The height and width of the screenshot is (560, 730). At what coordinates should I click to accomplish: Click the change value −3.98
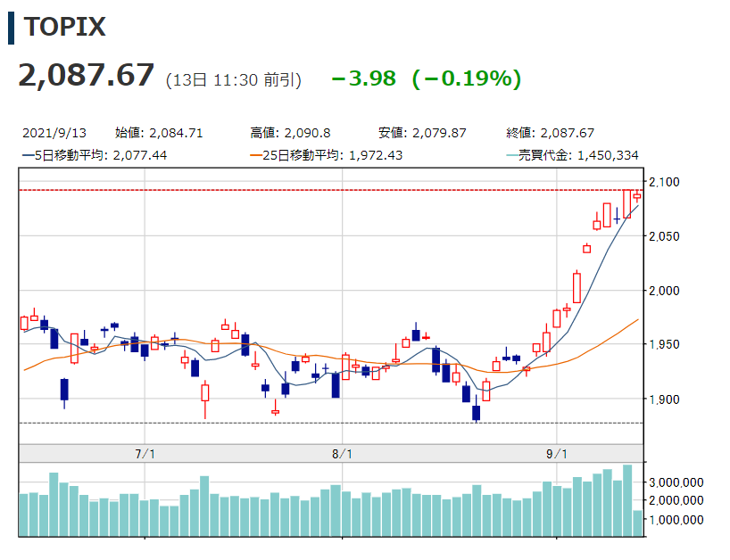click(363, 78)
